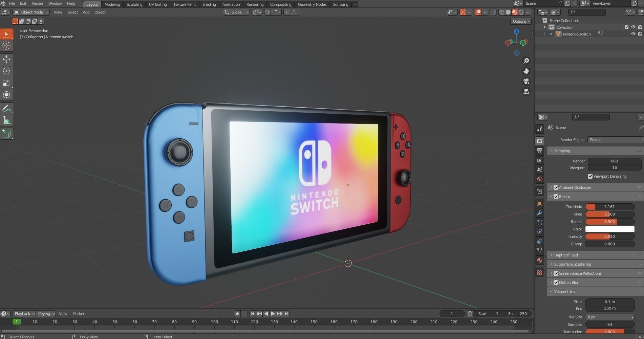This screenshot has width=644, height=339.
Task: Expand Nintendo switch tree item
Action: (551, 34)
